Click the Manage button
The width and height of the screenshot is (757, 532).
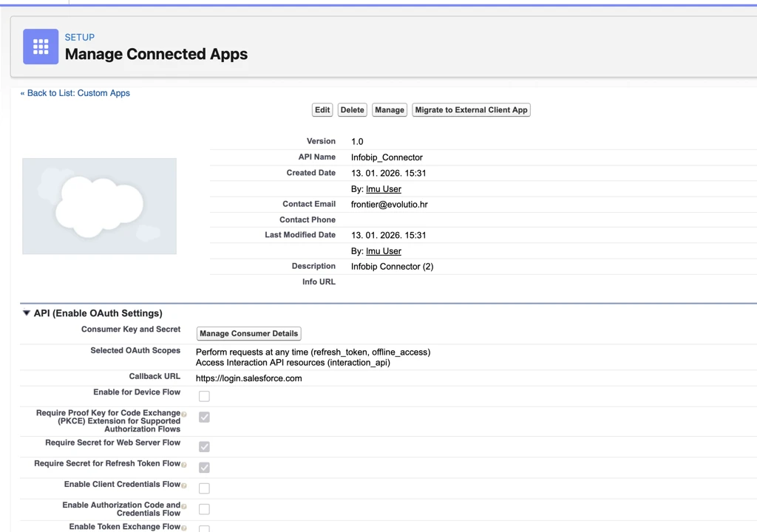pos(390,110)
